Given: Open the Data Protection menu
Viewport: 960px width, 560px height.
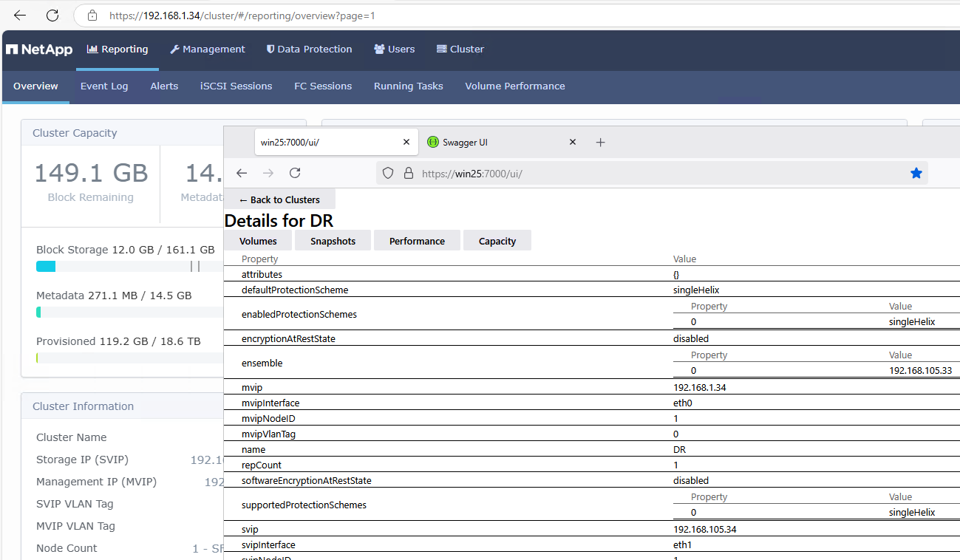Looking at the screenshot, I should [x=309, y=49].
